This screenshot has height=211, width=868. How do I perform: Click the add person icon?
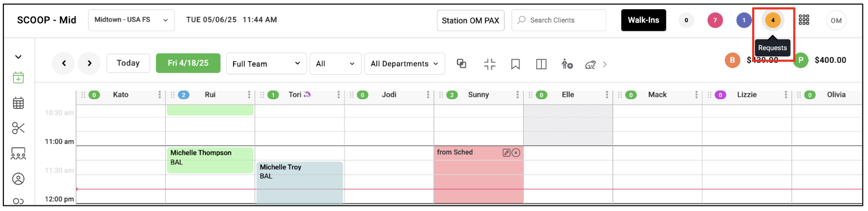point(566,64)
